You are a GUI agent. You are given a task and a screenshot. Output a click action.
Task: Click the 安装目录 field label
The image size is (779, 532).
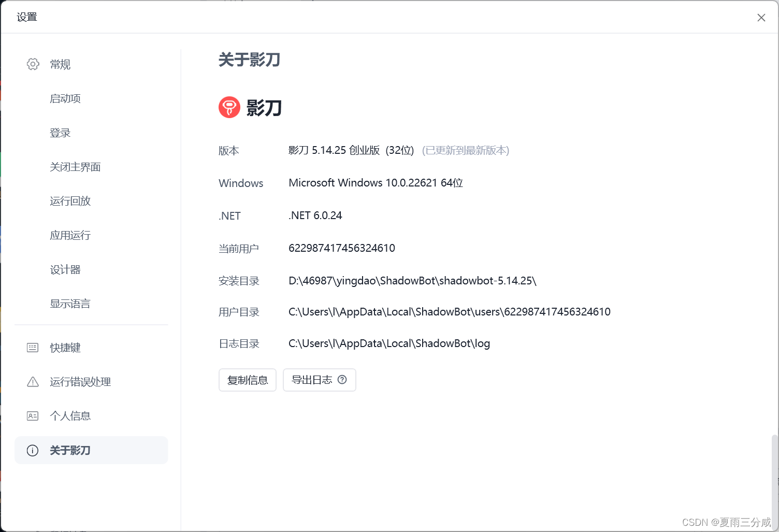(239, 281)
